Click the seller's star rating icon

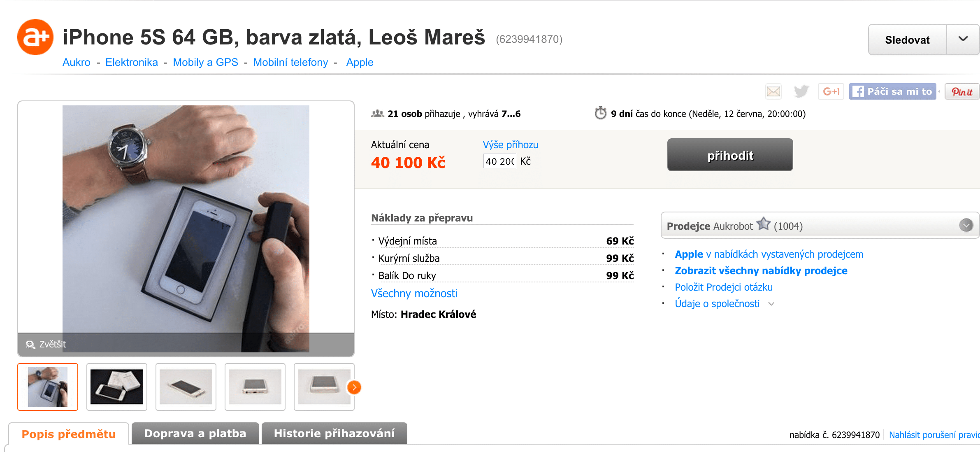[x=764, y=224]
